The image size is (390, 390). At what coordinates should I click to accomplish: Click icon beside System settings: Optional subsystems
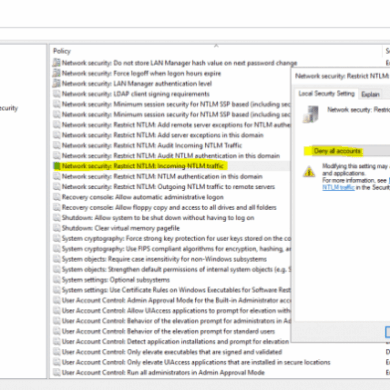[57, 280]
